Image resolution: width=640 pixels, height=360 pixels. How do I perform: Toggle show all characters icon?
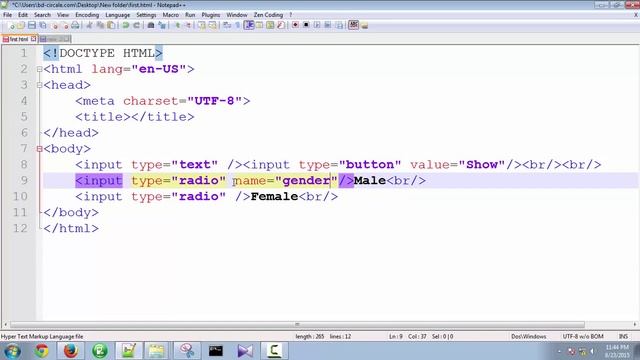(x=237, y=25)
